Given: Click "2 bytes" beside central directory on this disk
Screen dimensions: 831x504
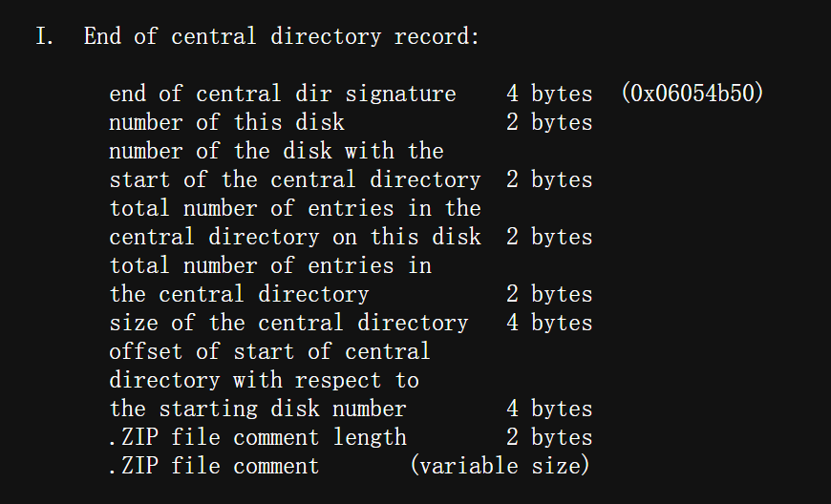Looking at the screenshot, I should tap(548, 237).
